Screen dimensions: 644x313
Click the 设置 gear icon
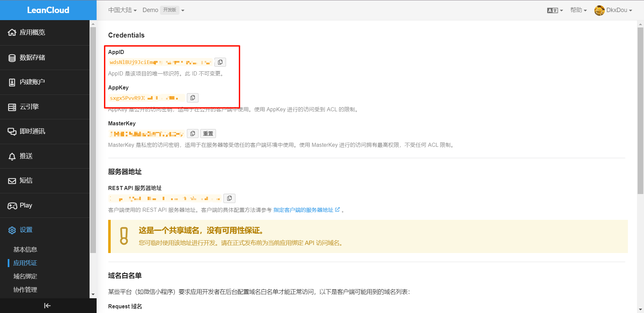pyautogui.click(x=12, y=230)
